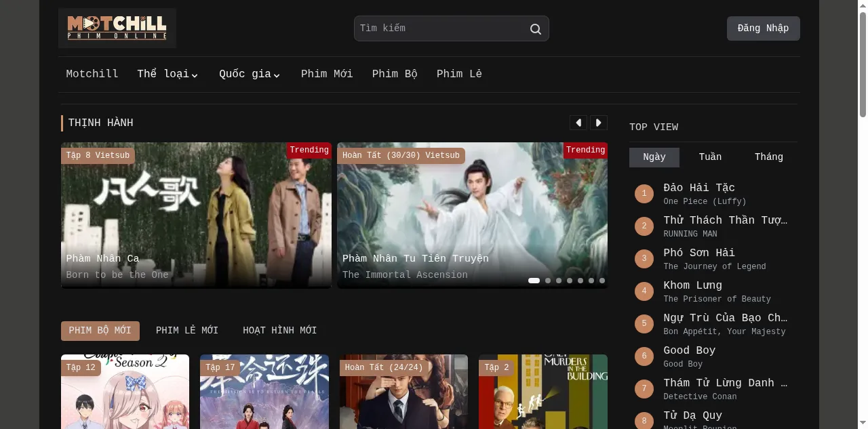Viewport: 868px width, 429px height.
Task: Open the Phim Mới menu item
Action: [x=327, y=74]
